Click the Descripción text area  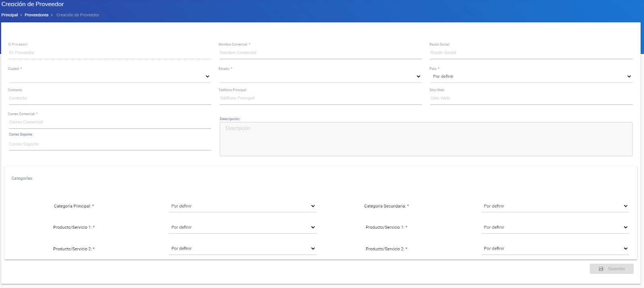(x=426, y=139)
